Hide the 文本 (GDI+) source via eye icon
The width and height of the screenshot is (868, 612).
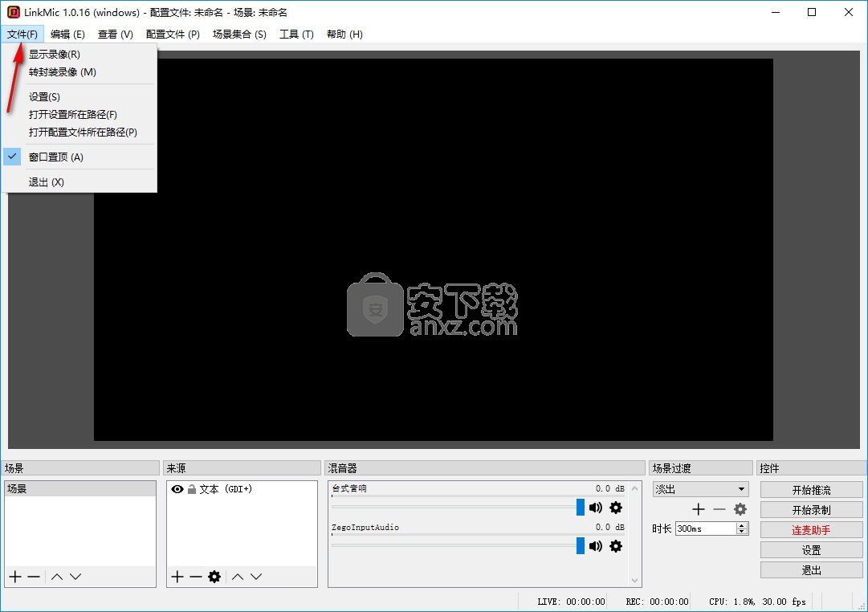click(x=177, y=489)
